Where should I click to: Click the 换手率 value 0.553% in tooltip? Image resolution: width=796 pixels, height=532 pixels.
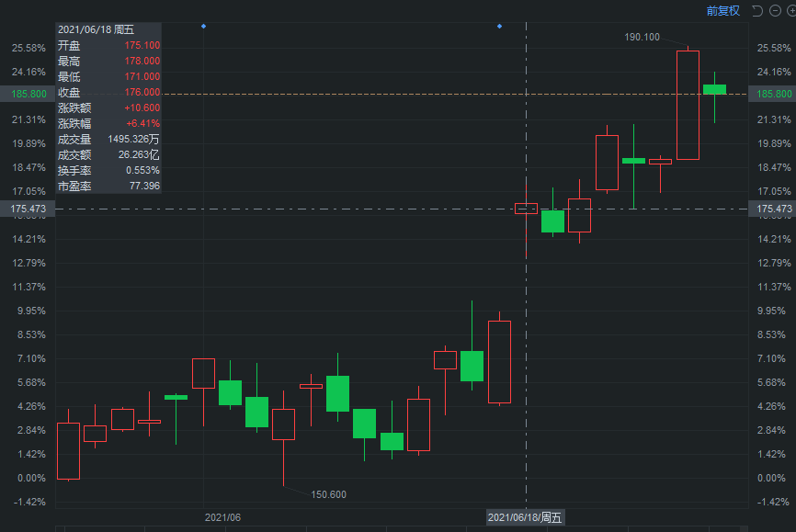[142, 170]
